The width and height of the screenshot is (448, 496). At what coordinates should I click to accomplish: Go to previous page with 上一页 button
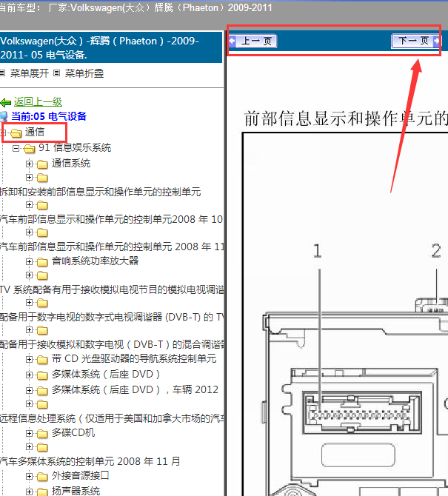tap(253, 41)
